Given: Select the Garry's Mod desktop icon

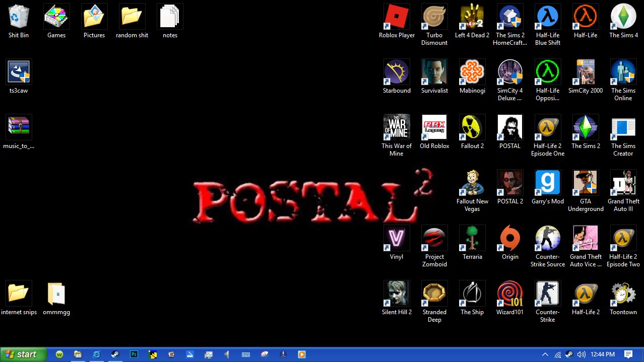Looking at the screenshot, I should (548, 183).
